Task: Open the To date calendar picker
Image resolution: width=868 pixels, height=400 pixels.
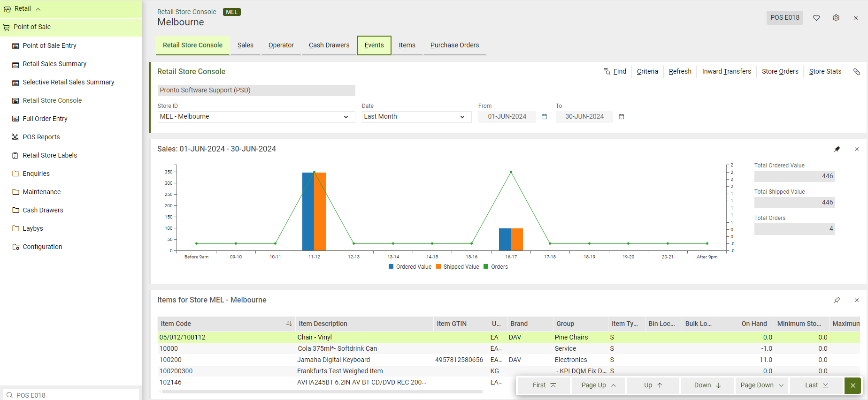Action: pos(622,117)
